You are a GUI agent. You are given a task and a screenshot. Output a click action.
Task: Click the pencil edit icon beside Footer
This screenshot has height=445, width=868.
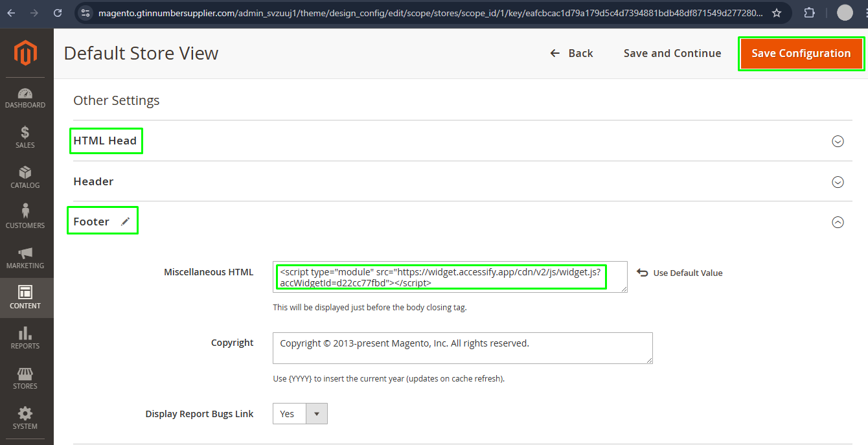pos(125,221)
